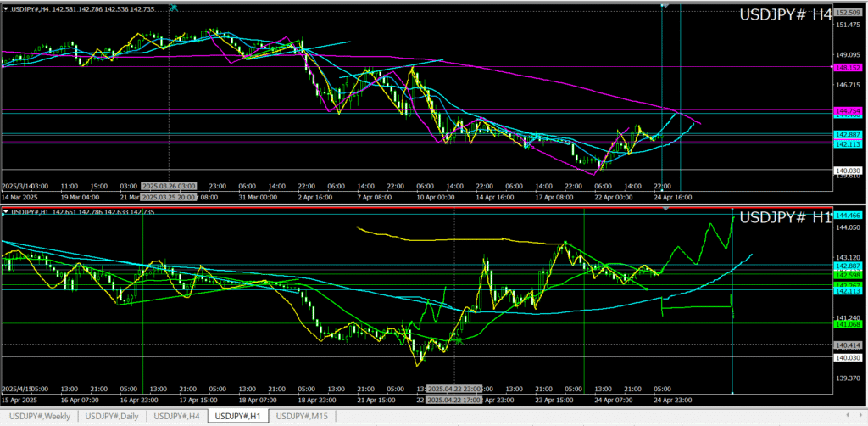Click the 18 Apr 23:00 date label
This screenshot has width=868, height=426.
point(317,400)
